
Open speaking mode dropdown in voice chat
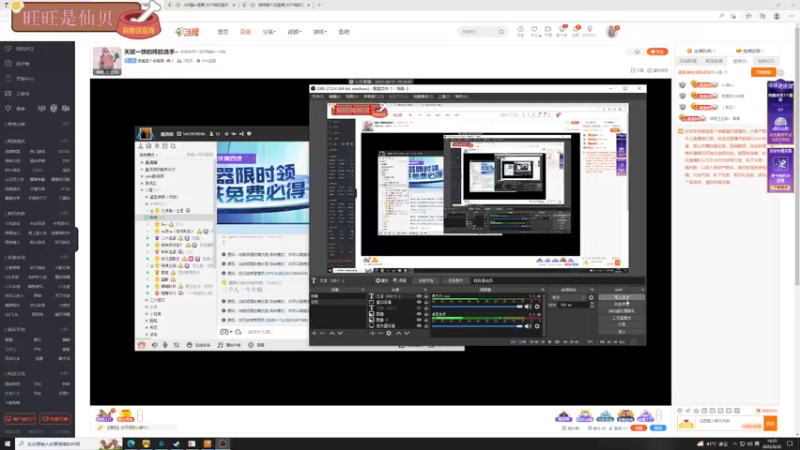[x=149, y=155]
